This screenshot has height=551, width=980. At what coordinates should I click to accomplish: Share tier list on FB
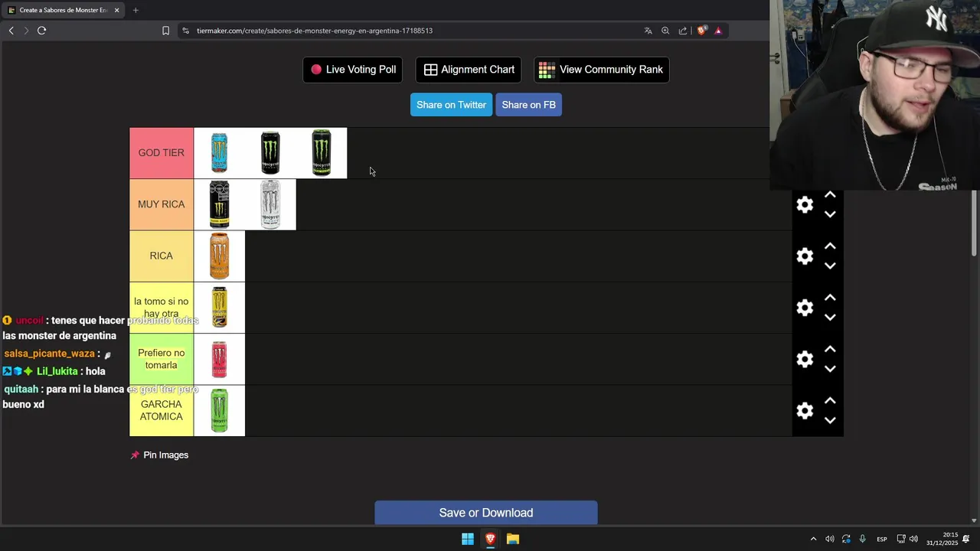(529, 105)
